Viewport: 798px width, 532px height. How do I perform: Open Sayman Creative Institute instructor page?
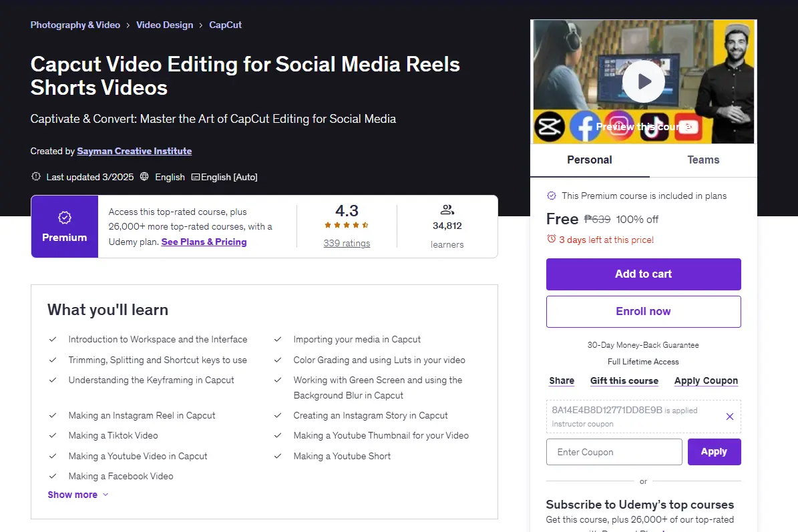tap(134, 151)
